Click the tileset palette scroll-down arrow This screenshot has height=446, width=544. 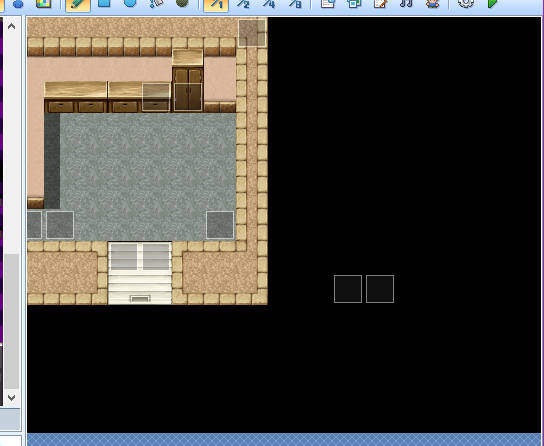pos(11,397)
